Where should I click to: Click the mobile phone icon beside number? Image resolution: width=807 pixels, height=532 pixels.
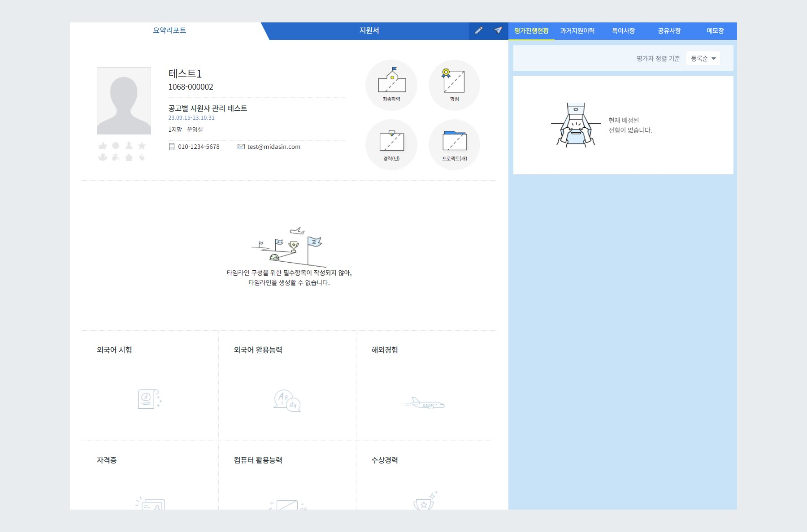171,147
